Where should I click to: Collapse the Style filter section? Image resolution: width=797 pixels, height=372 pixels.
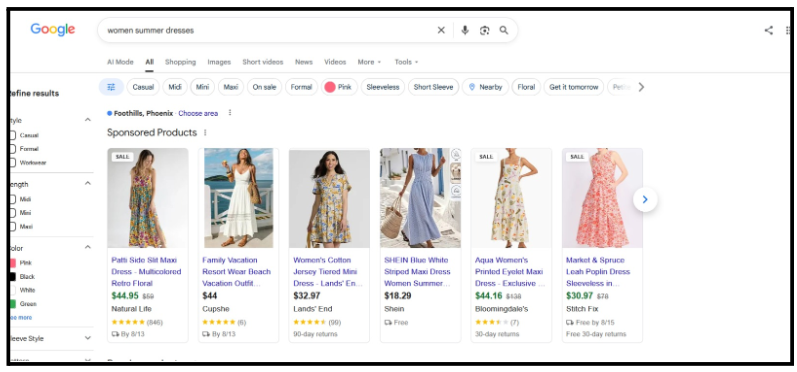pyautogui.click(x=87, y=120)
